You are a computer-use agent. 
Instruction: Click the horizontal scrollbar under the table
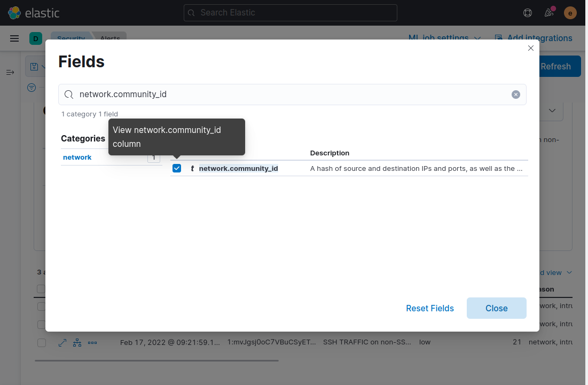(157, 360)
